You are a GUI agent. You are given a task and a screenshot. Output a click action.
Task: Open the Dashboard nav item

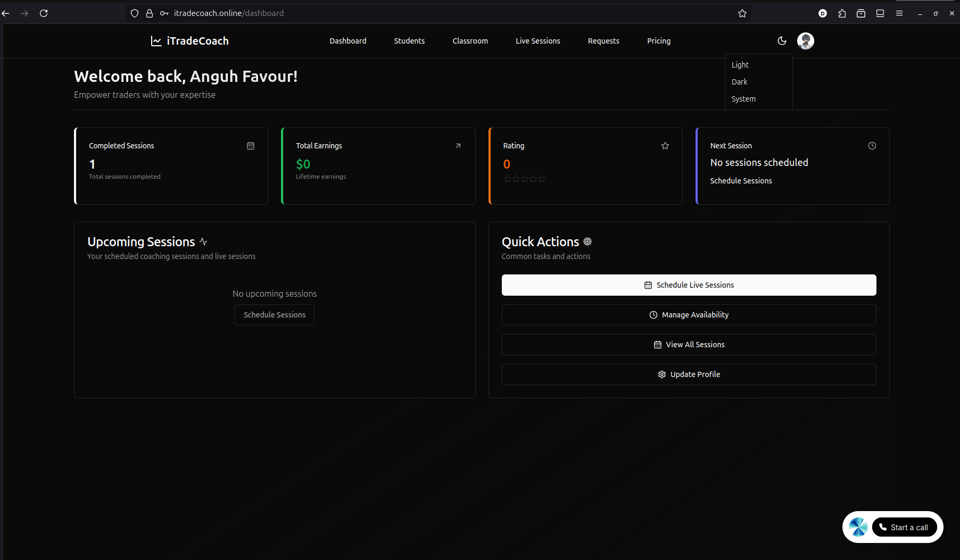[348, 41]
